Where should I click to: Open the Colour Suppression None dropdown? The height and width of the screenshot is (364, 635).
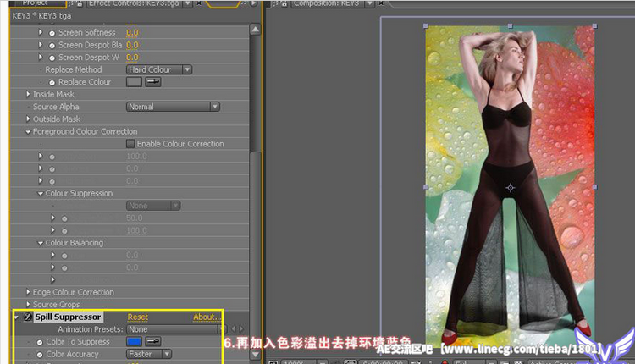point(153,206)
